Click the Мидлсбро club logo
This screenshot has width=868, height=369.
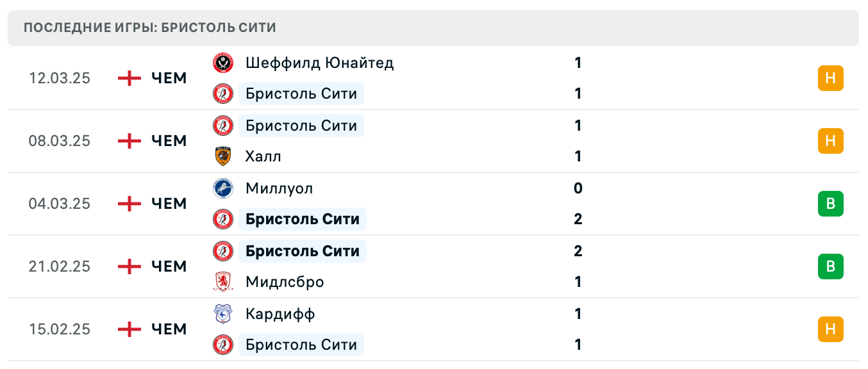pos(223,282)
